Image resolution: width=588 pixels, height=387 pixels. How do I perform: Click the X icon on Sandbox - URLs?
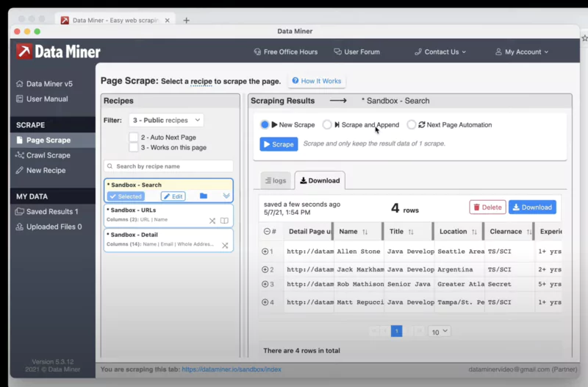click(x=212, y=221)
